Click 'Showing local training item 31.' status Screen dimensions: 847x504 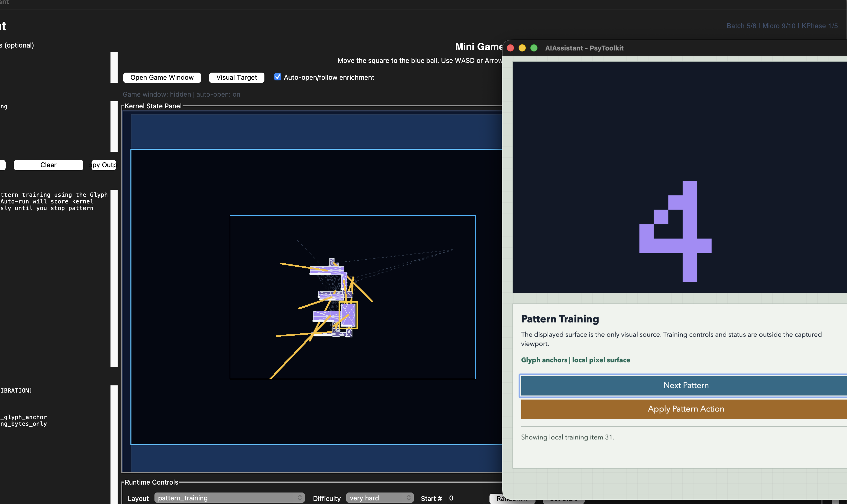[x=567, y=437]
